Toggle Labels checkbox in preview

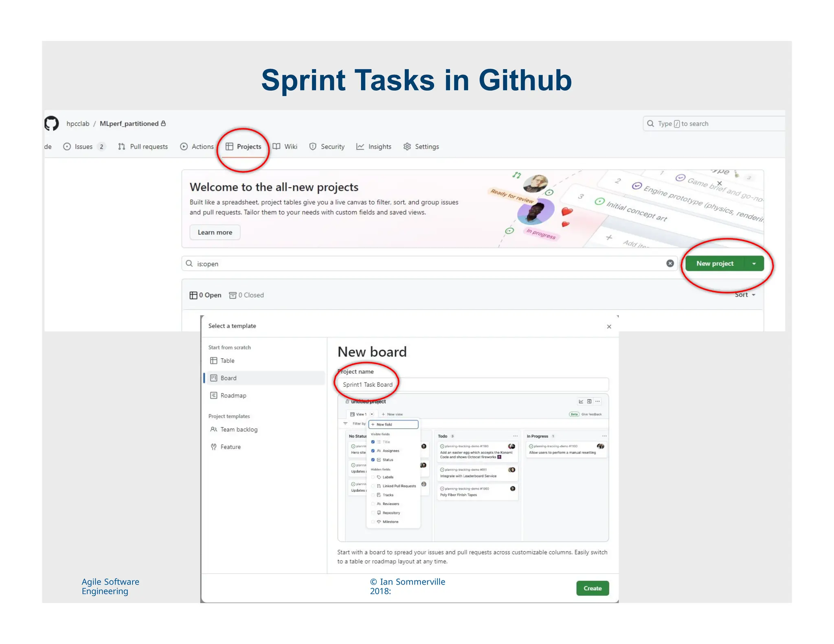coord(373,477)
